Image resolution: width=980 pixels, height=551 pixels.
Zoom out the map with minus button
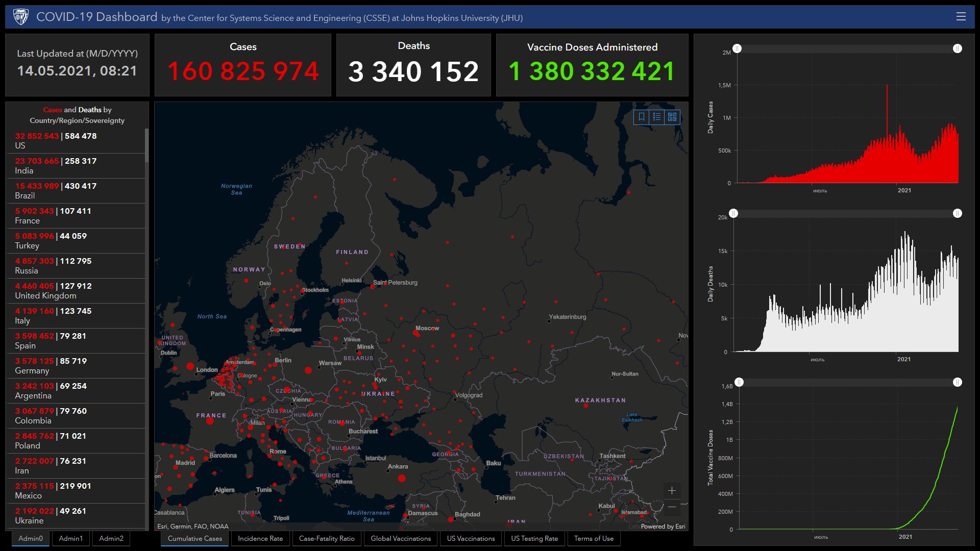pos(672,507)
